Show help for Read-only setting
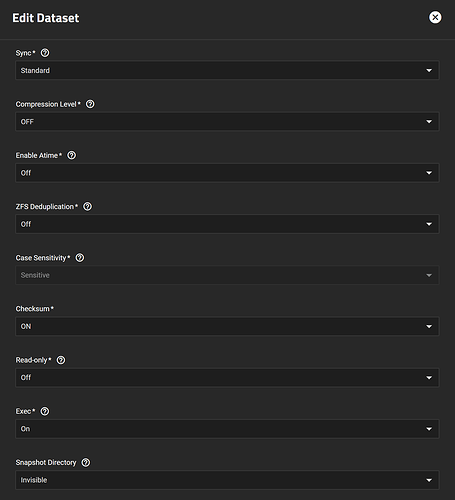This screenshot has height=500, width=455. point(61,360)
